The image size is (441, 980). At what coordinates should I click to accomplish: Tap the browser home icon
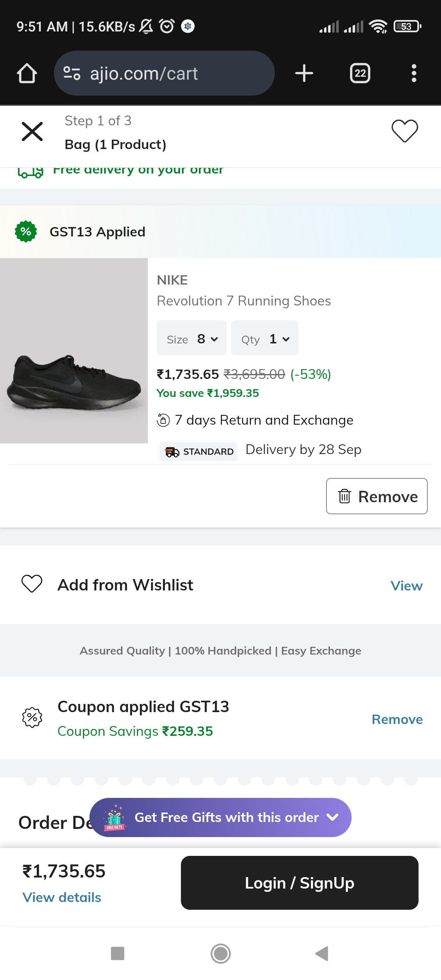click(x=27, y=73)
